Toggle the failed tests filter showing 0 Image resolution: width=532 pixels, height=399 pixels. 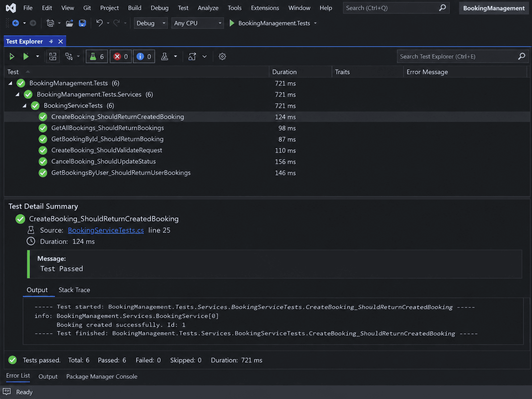pyautogui.click(x=121, y=57)
